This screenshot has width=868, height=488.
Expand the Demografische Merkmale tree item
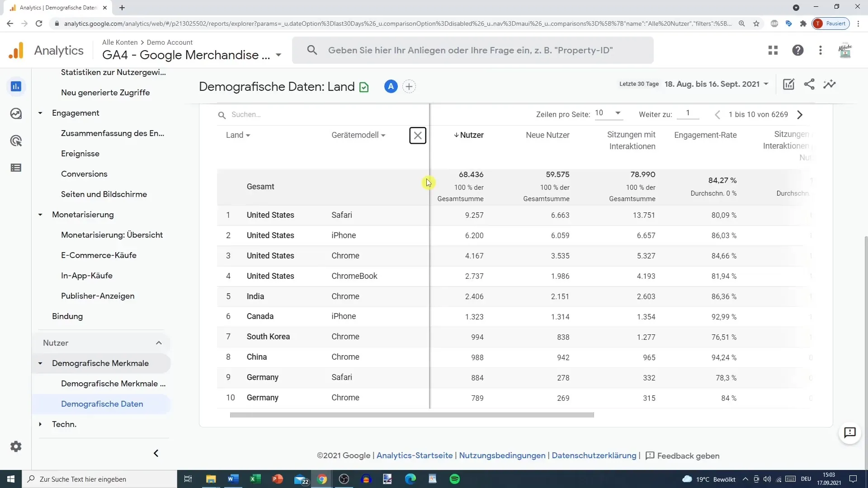(40, 363)
